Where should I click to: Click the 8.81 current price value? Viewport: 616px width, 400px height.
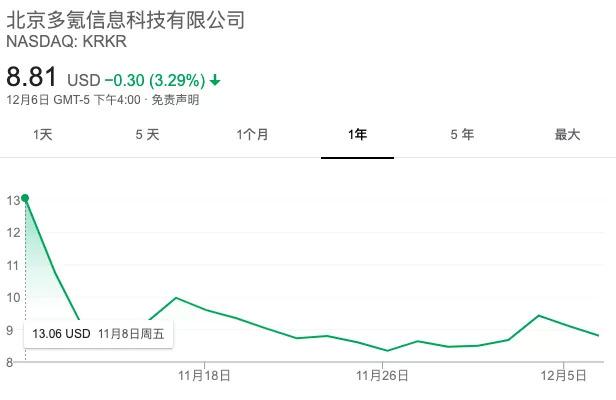[32, 76]
